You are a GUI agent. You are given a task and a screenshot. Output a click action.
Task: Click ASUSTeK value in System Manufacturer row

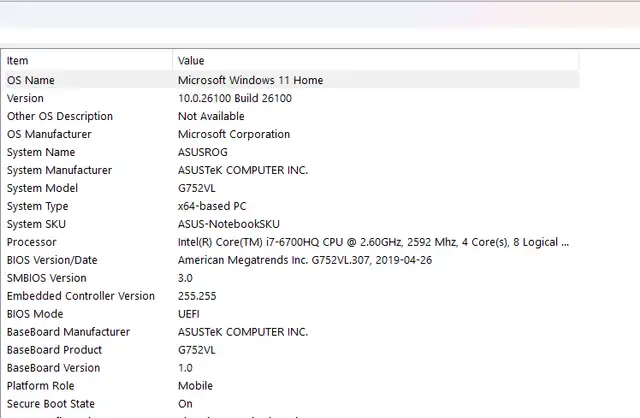243,170
